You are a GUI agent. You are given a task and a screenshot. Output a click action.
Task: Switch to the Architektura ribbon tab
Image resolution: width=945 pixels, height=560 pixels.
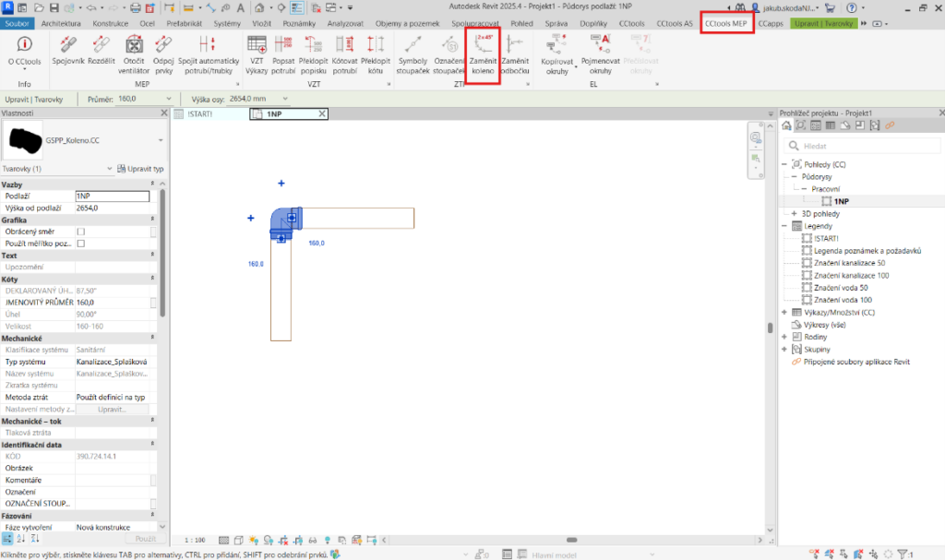pyautogui.click(x=61, y=23)
